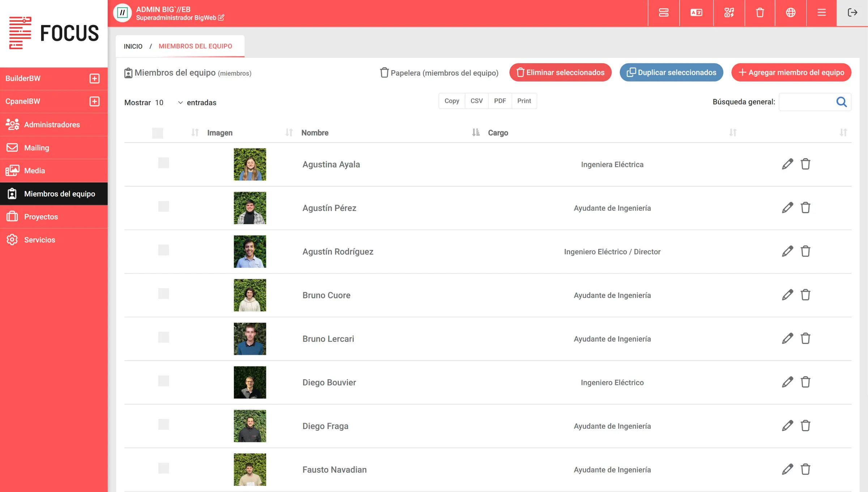Screen dimensions: 868x492
Task: Edit Agustina Ayala with pencil icon
Action: point(787,164)
